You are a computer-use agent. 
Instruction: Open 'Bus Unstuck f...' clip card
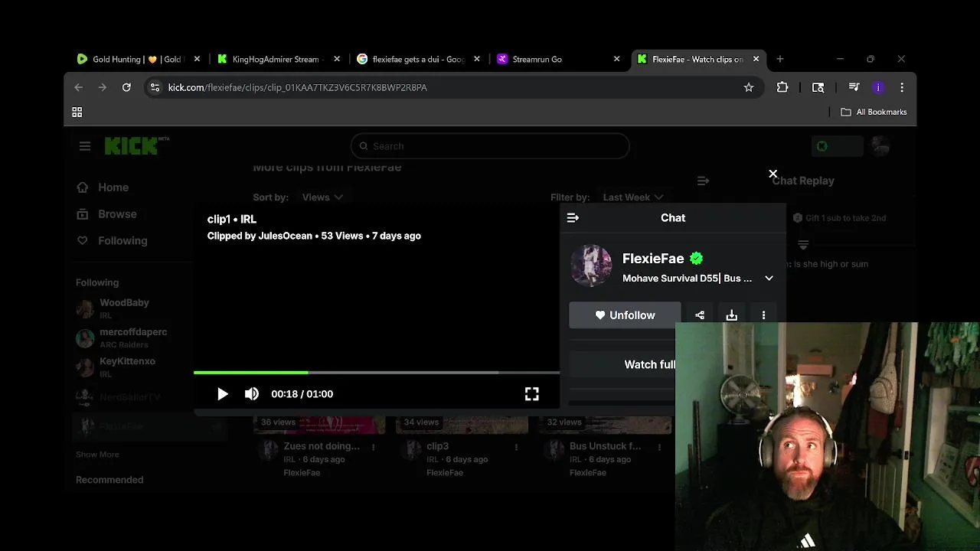coord(605,446)
